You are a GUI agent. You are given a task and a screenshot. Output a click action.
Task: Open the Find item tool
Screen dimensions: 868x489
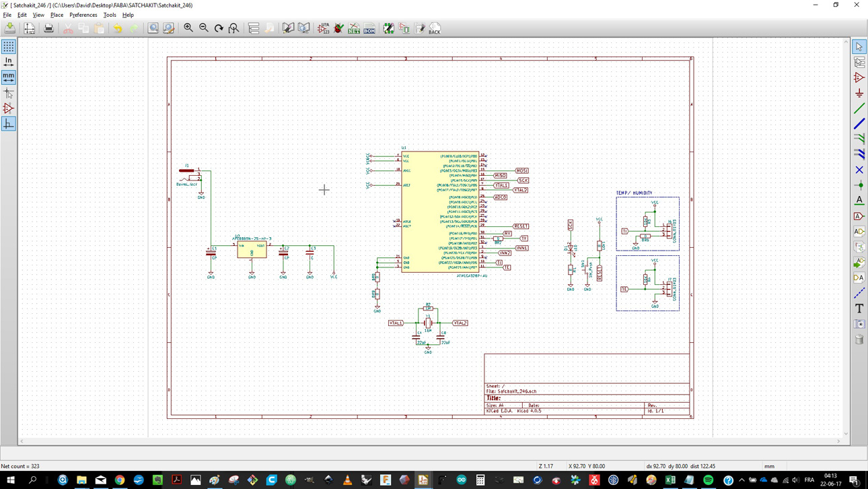tap(153, 28)
